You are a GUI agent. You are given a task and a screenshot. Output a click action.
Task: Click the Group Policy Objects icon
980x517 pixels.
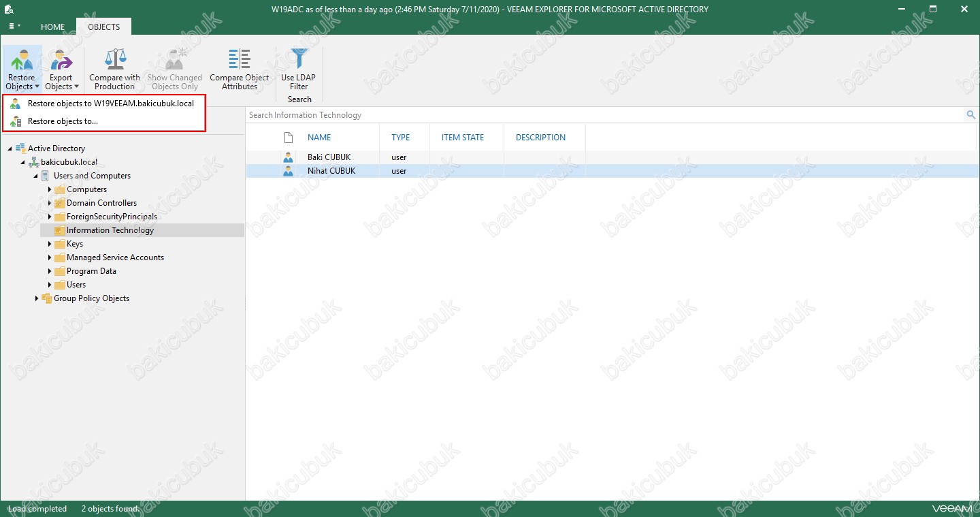(x=46, y=298)
